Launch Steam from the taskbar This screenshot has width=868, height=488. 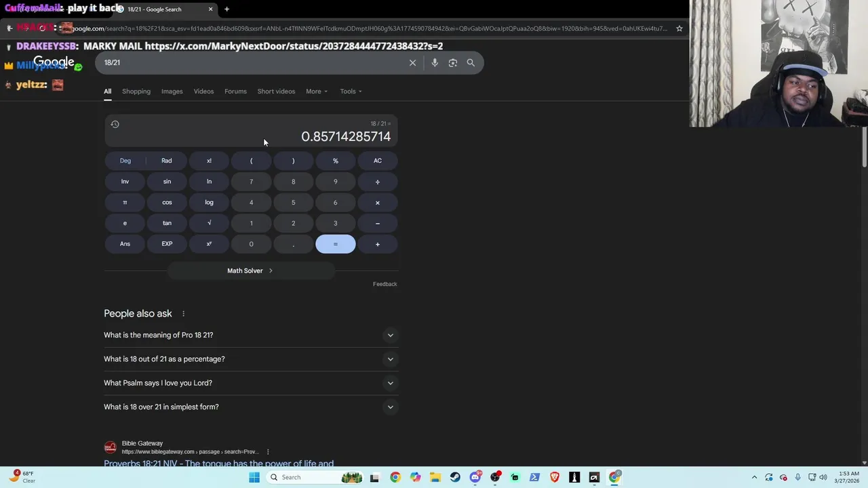(x=455, y=477)
